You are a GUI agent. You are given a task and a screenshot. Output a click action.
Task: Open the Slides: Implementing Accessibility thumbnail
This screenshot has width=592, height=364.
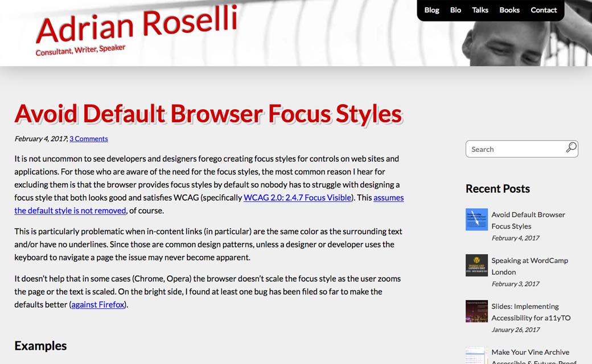pos(476,311)
